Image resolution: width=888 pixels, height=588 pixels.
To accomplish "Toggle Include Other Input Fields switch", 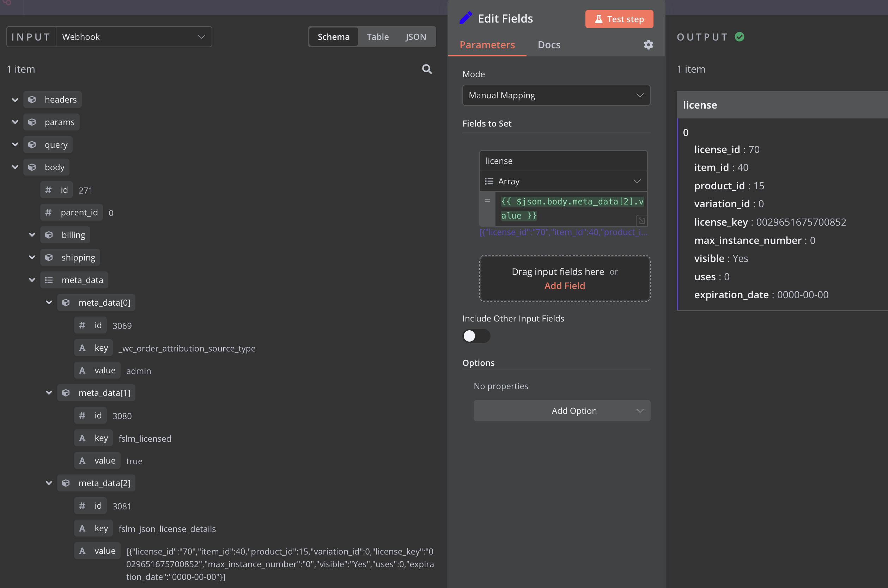I will tap(476, 336).
